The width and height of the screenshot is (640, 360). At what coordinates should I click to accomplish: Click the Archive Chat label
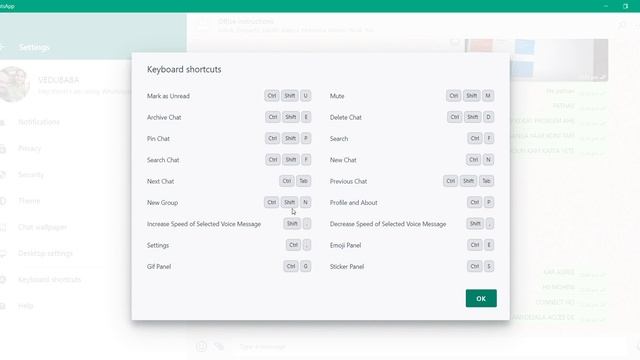pos(164,117)
